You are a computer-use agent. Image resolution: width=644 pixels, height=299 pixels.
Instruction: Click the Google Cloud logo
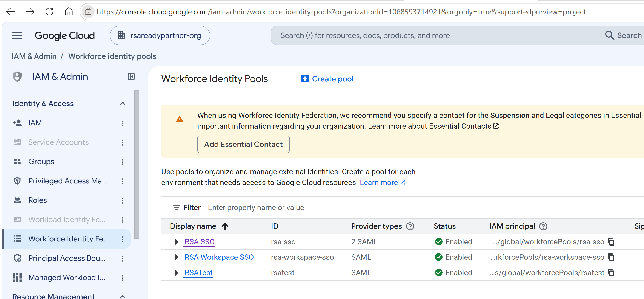(65, 35)
